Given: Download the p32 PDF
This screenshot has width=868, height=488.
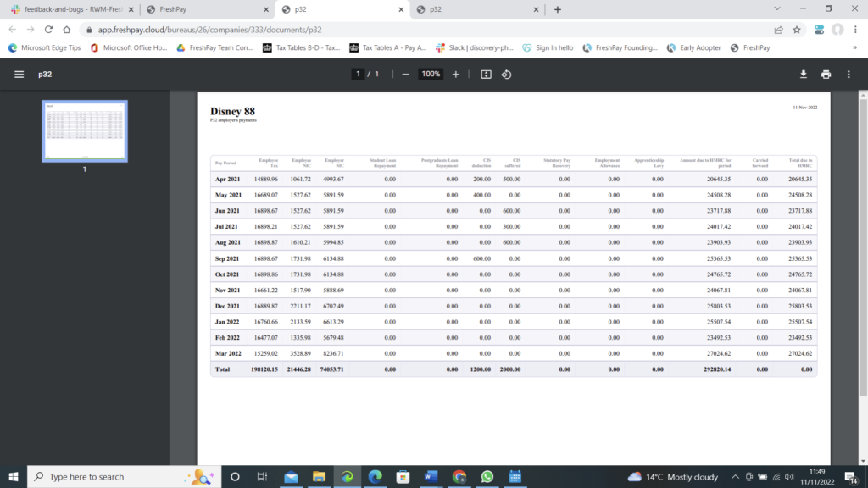Looking at the screenshot, I should pyautogui.click(x=804, y=75).
